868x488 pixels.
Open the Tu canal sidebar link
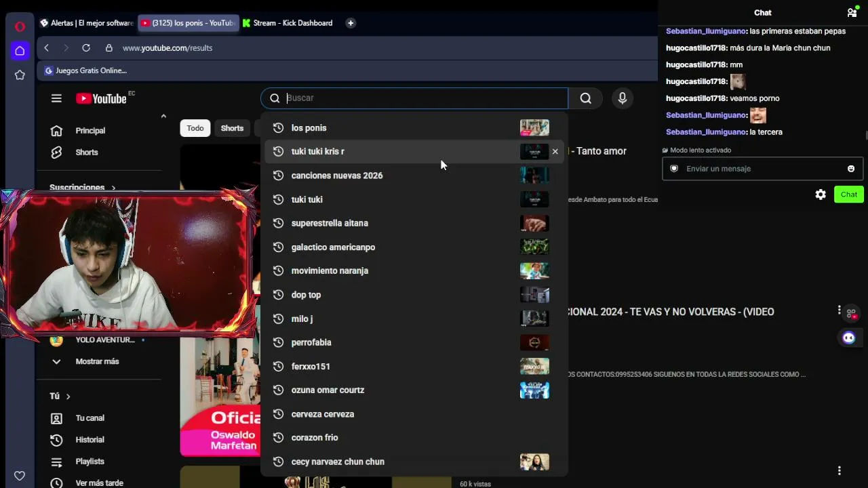[x=90, y=418]
